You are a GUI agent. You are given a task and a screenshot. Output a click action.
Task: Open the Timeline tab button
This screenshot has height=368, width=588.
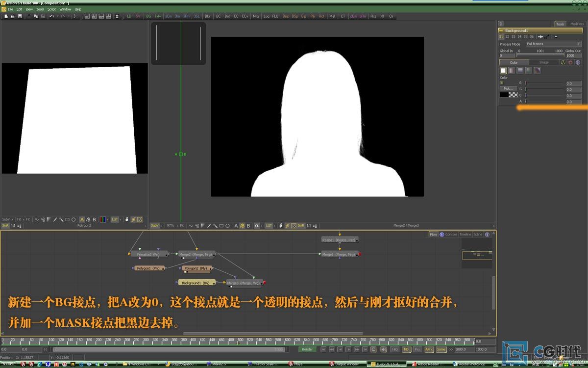pyautogui.click(x=465, y=235)
